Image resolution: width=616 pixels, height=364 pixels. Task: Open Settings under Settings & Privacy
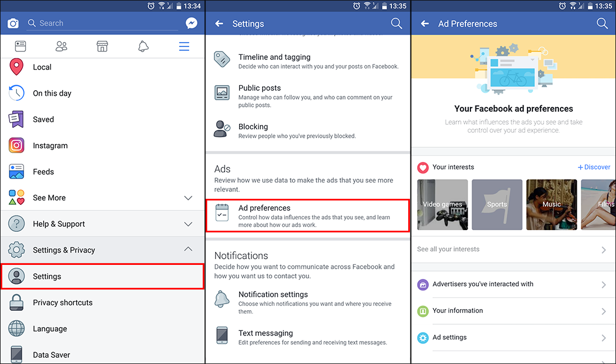point(102,277)
